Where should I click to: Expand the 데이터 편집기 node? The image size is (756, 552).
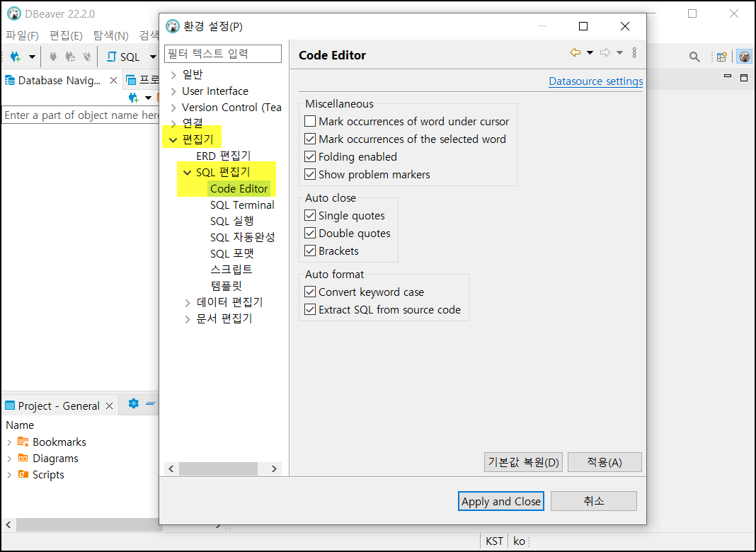[188, 303]
